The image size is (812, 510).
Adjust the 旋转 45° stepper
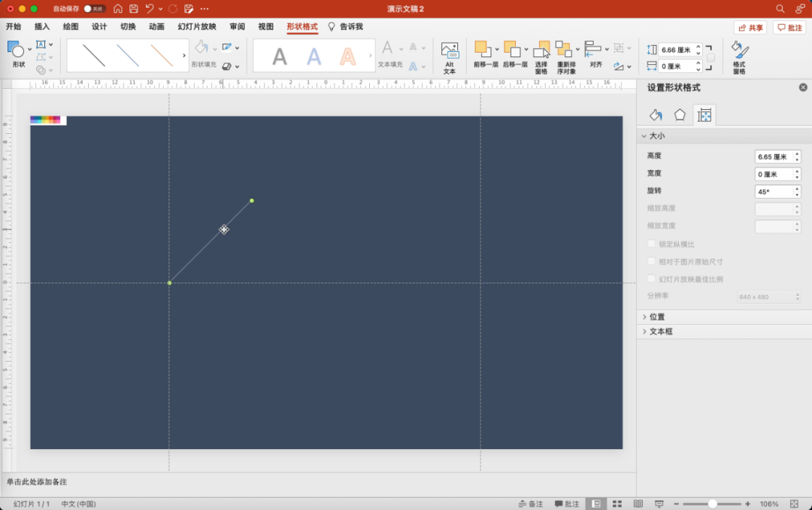click(797, 192)
